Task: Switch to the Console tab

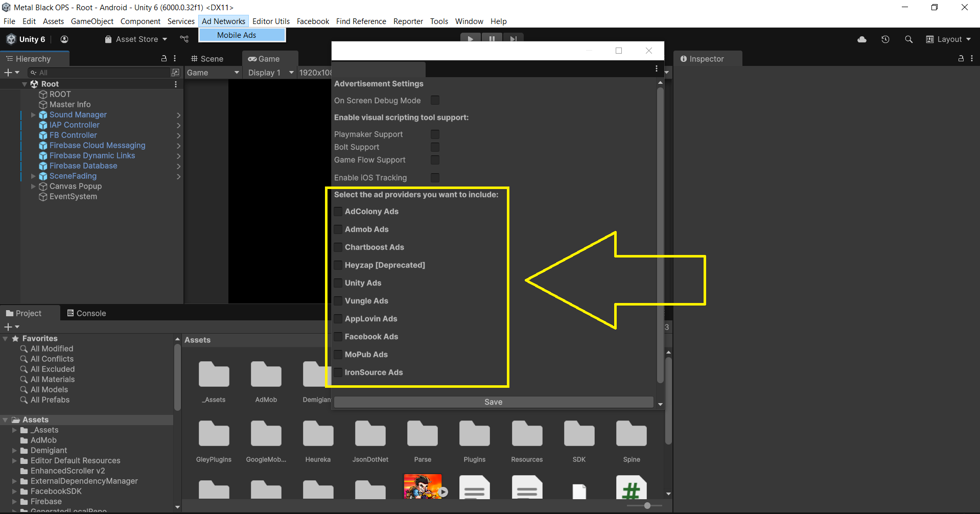Action: (86, 313)
